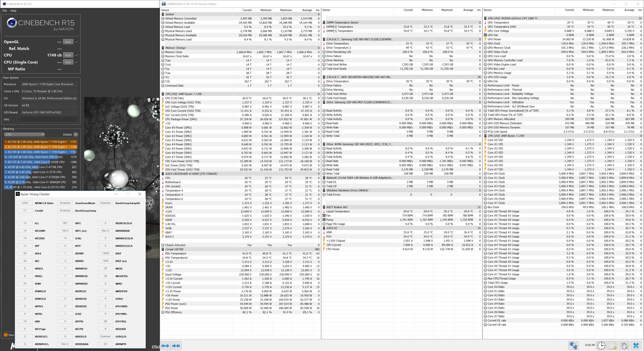Toggle the OpenGL test checkbox
The width and height of the screenshot is (644, 351).
[77, 41]
